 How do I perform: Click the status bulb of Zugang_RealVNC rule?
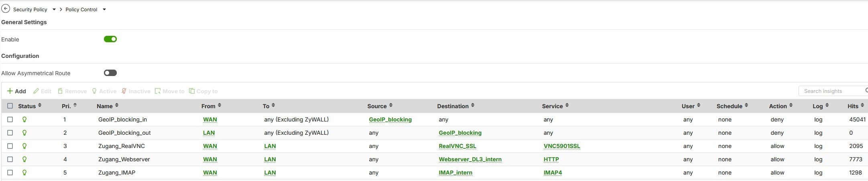click(24, 146)
